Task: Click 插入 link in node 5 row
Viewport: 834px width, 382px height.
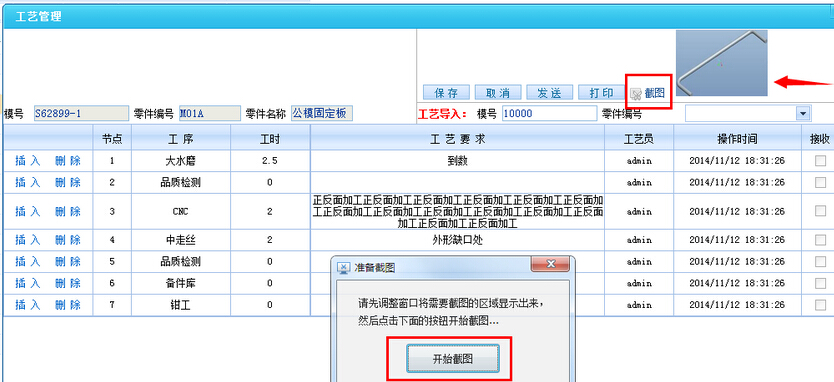Action: pyautogui.click(x=28, y=262)
